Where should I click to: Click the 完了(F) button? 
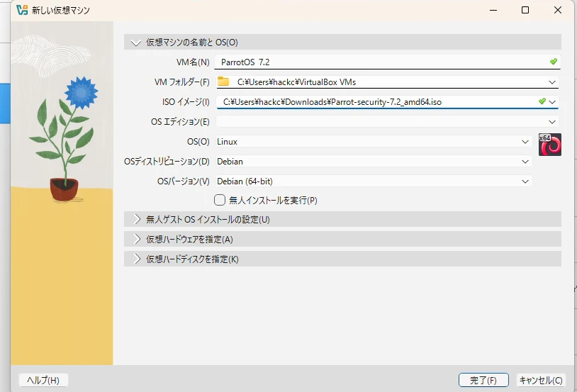pyautogui.click(x=483, y=380)
